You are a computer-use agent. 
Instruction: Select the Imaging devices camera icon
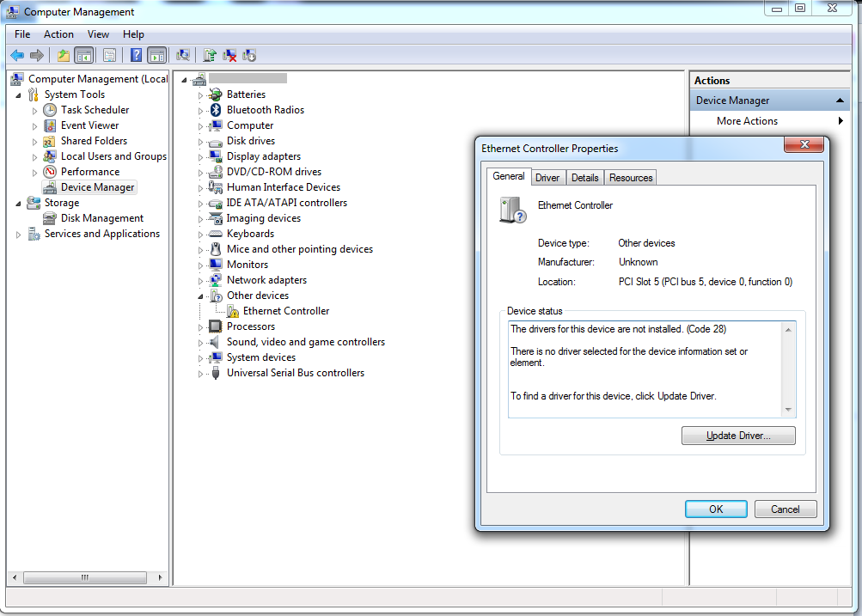click(x=216, y=218)
